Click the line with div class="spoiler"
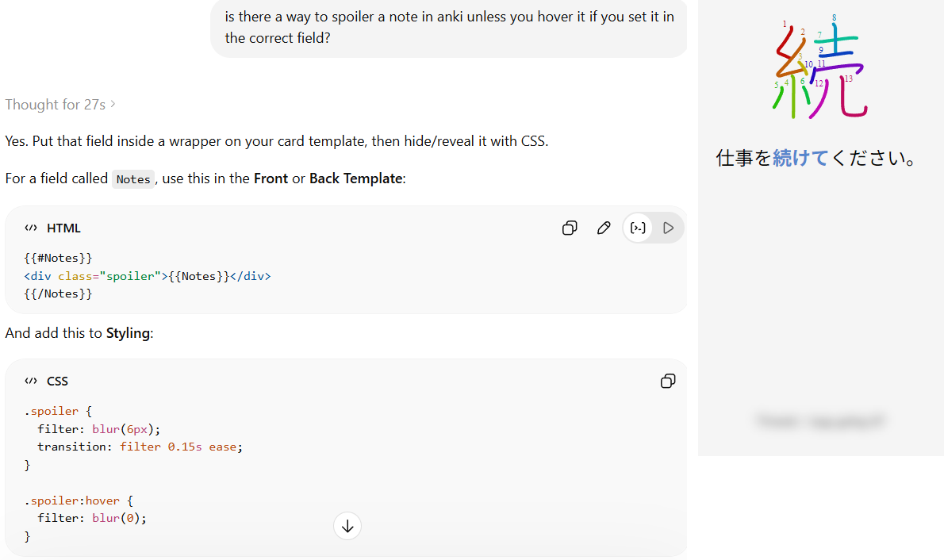The width and height of the screenshot is (944, 560). pos(148,276)
